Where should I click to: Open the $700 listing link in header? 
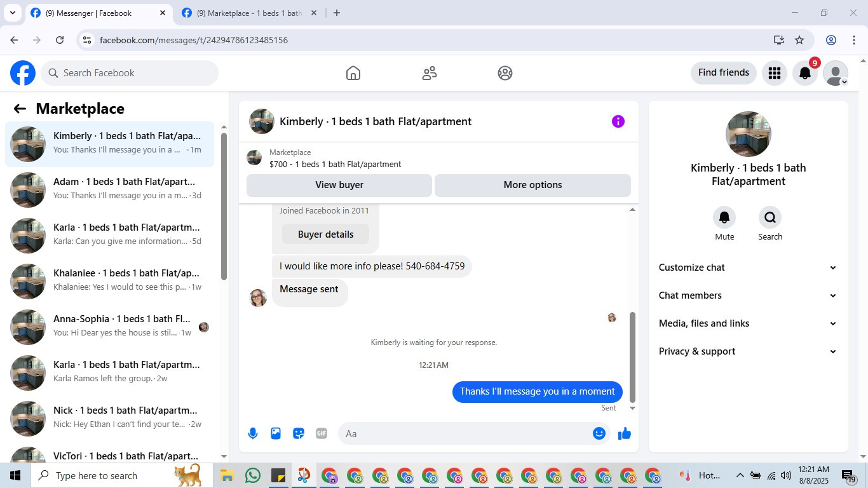[335, 164]
